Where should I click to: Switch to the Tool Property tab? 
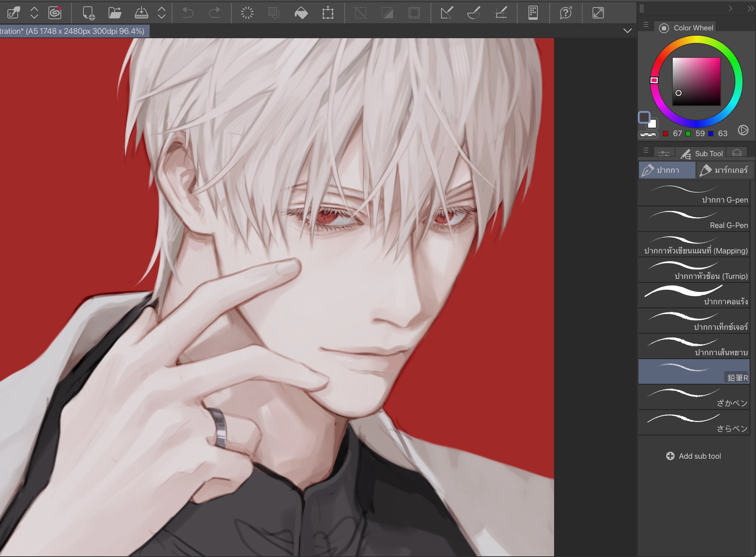point(664,153)
